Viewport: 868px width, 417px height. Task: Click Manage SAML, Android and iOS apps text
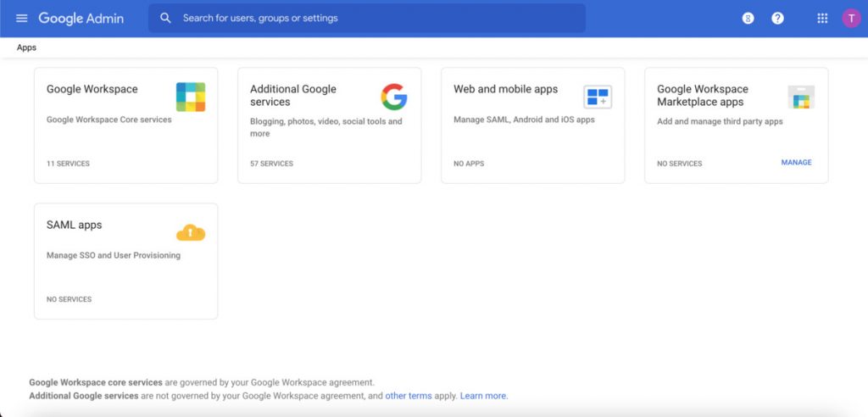[524, 120]
